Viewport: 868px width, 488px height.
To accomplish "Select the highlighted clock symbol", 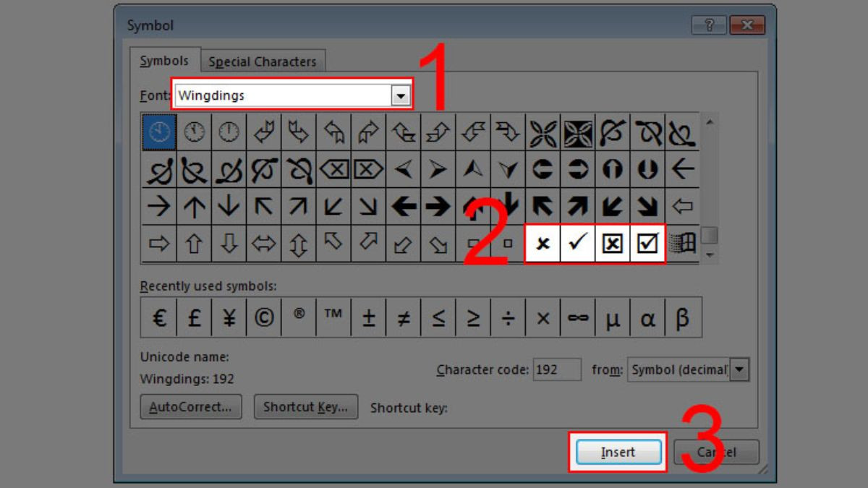I will tap(158, 132).
